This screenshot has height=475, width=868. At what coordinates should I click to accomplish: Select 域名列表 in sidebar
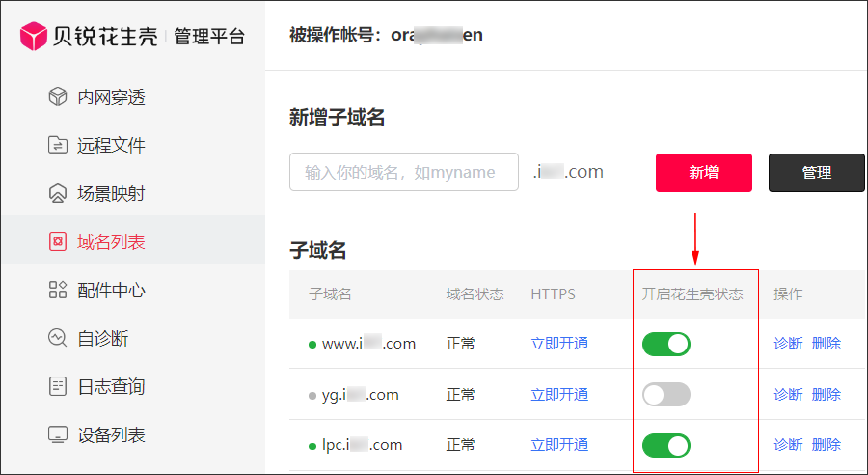tap(133, 241)
